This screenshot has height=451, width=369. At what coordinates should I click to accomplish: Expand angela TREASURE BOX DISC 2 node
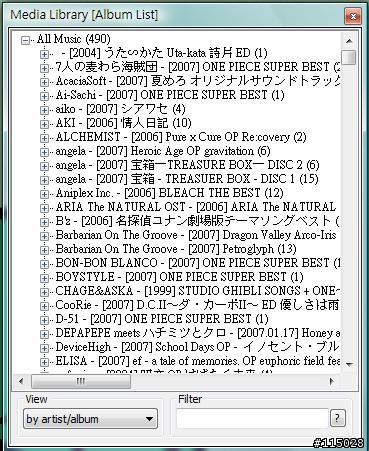tap(44, 167)
